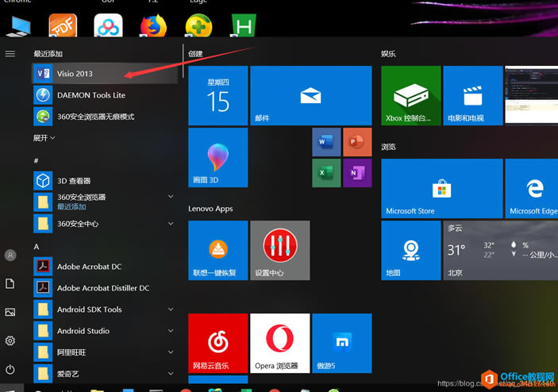This screenshot has height=392, width=558.
Task: Open the user account icon
Action: (10, 255)
